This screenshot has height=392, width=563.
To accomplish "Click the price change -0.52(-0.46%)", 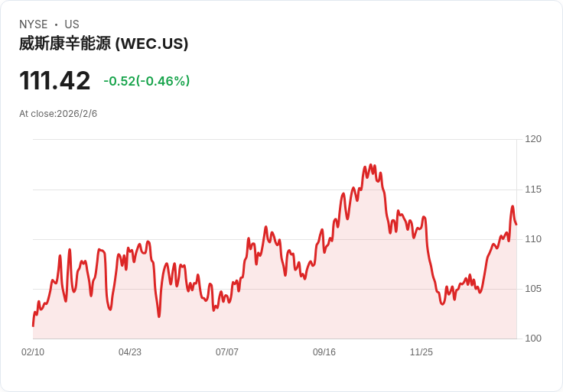I will pyautogui.click(x=147, y=81).
